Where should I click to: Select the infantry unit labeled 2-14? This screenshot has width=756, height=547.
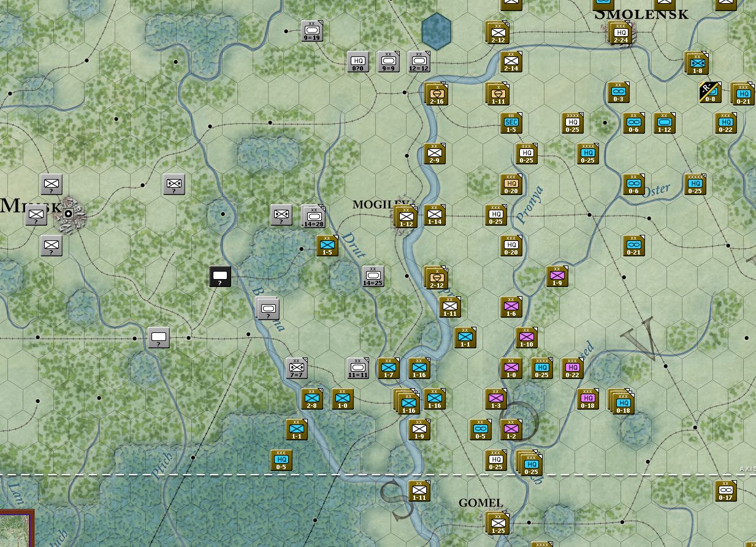click(511, 61)
